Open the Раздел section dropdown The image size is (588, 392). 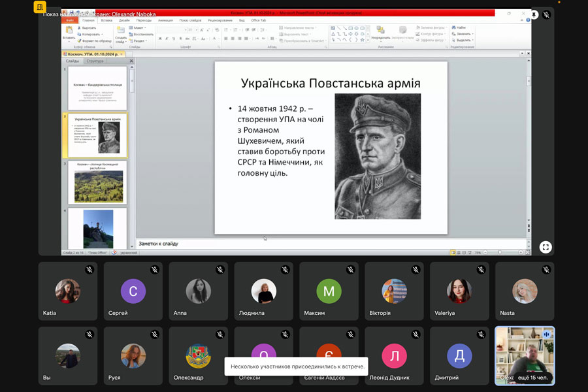(x=139, y=41)
